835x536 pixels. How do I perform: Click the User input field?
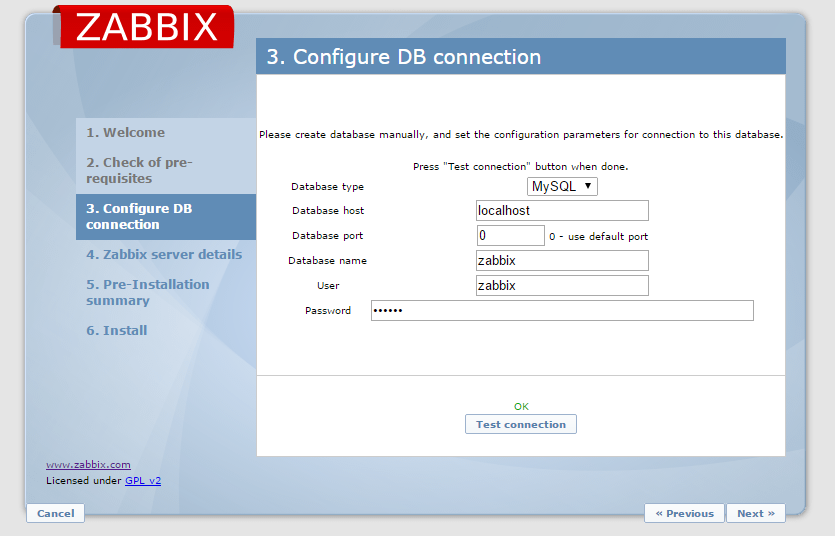point(562,285)
